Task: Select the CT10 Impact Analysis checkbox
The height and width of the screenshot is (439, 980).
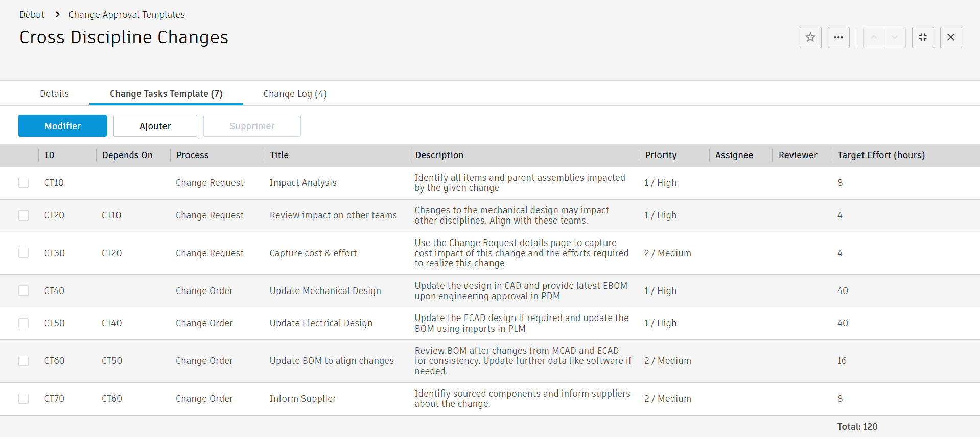Action: click(x=24, y=183)
